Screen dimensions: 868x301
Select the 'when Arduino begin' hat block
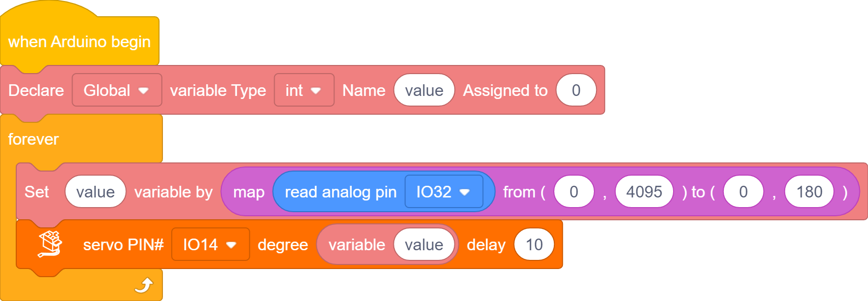pyautogui.click(x=80, y=42)
